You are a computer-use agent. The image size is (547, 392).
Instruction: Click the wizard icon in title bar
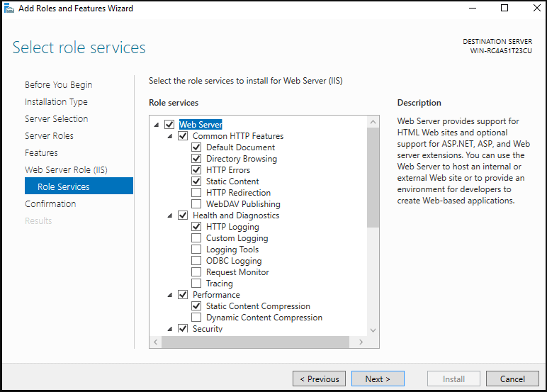[x=9, y=8]
